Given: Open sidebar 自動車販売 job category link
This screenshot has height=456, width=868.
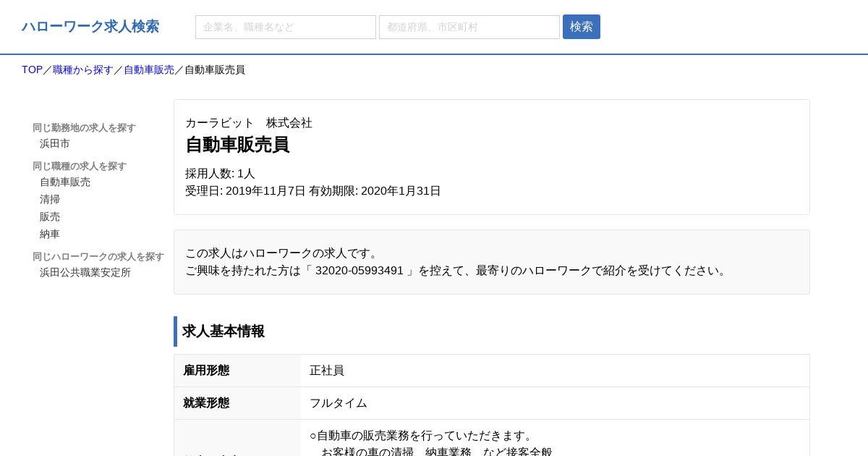Looking at the screenshot, I should coord(65,182).
